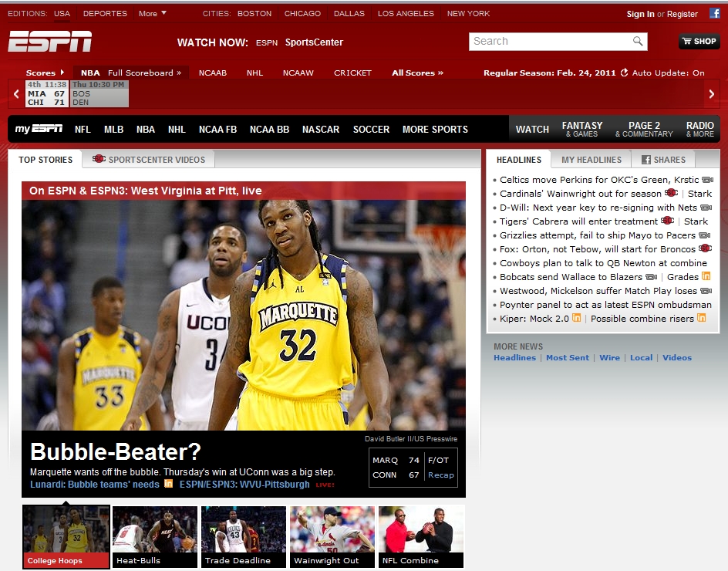Open the All Scores link
The height and width of the screenshot is (571, 728).
pos(417,73)
